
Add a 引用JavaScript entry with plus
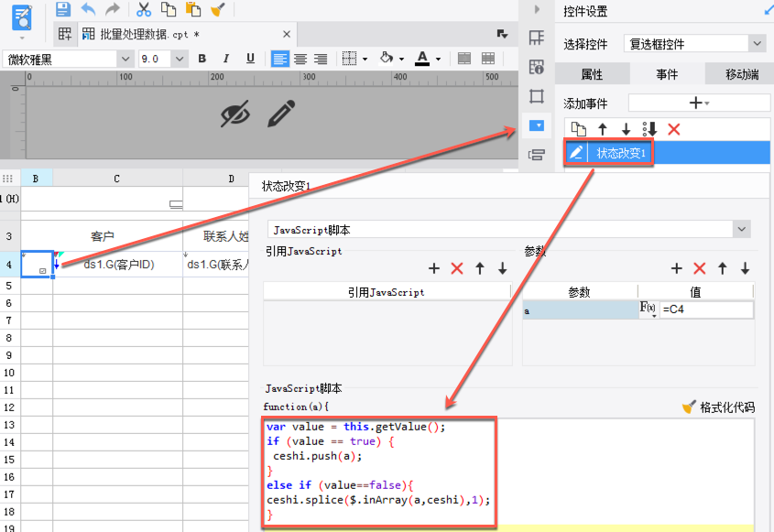(434, 268)
